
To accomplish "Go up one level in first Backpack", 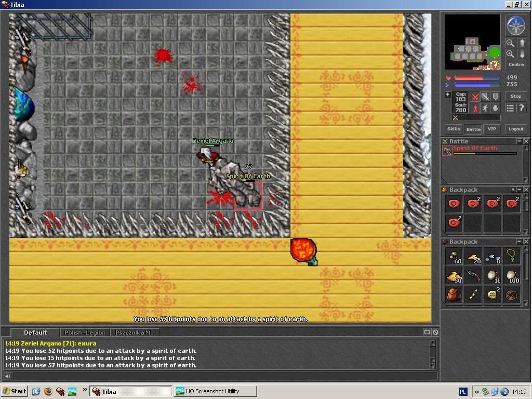I will (x=513, y=190).
